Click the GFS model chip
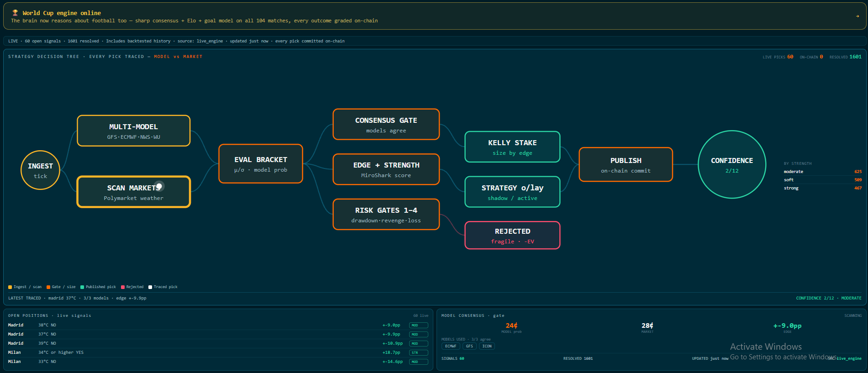Screen dimensions: 868x373 [x=469, y=346]
